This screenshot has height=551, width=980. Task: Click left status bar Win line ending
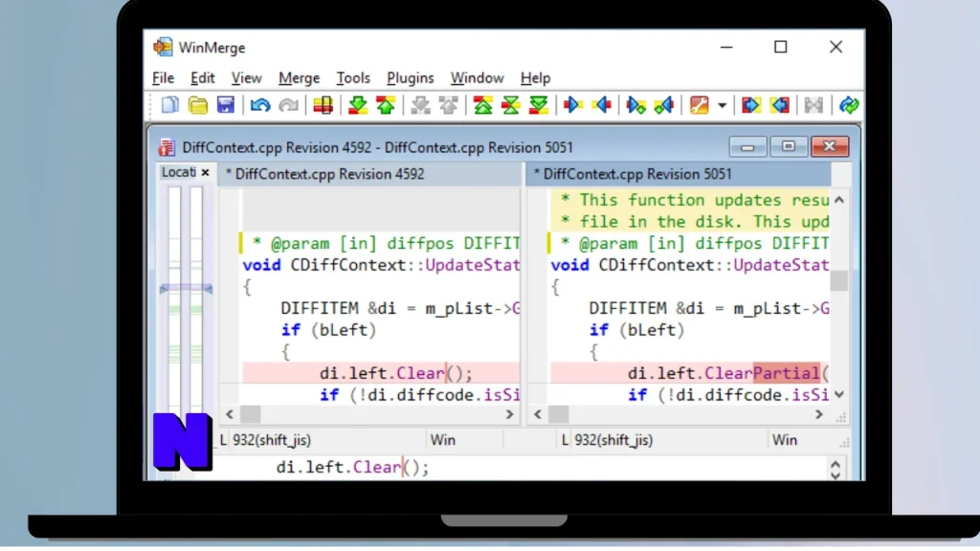[443, 440]
